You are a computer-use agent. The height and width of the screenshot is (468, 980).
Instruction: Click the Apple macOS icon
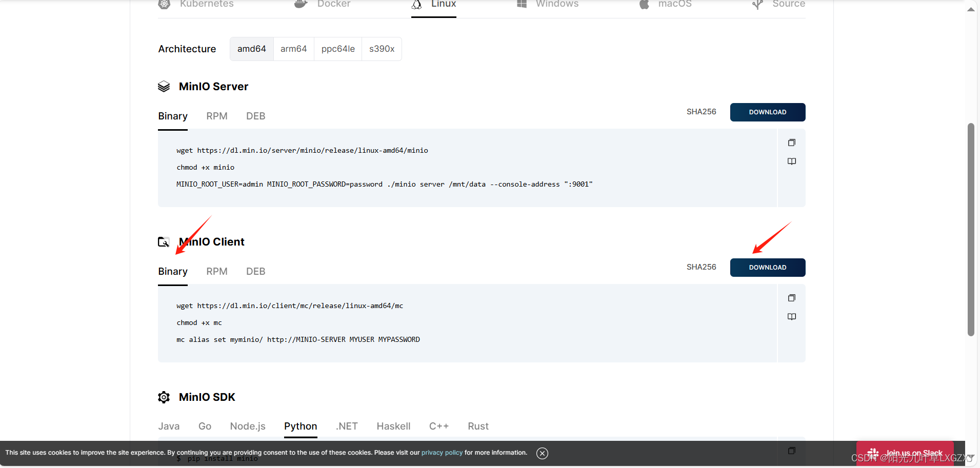pyautogui.click(x=644, y=4)
